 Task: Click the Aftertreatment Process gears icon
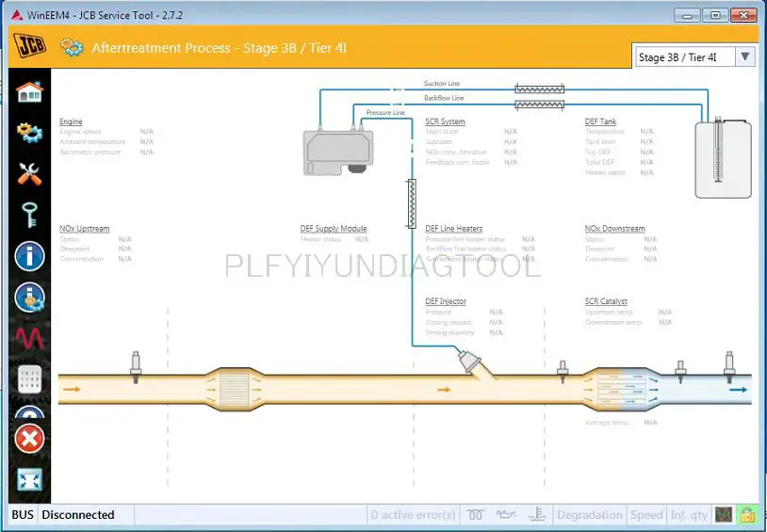(72, 47)
